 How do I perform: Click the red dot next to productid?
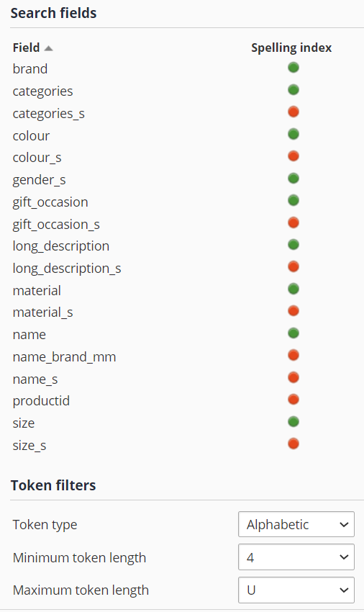[294, 400]
